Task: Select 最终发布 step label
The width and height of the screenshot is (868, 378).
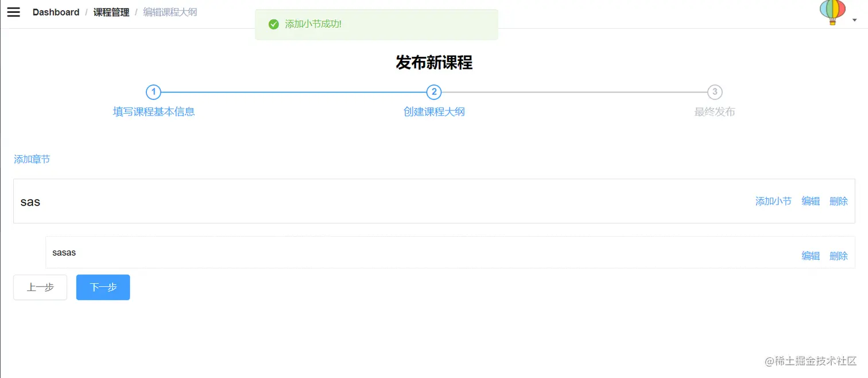Action: (715, 111)
